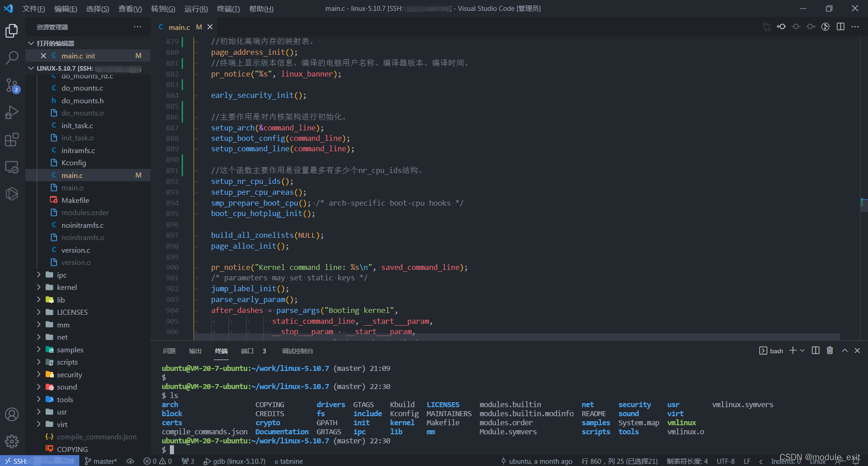Open Kconfig file in the tree

click(88, 163)
